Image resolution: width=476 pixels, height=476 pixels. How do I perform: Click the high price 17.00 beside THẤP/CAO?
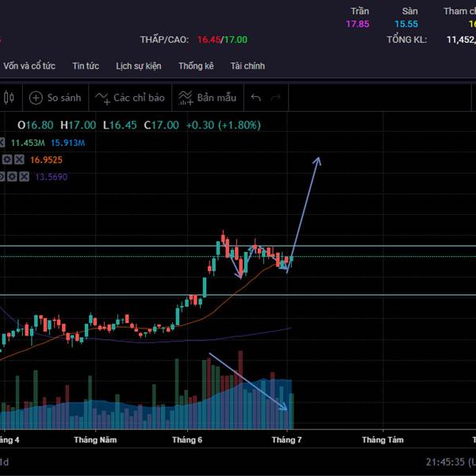(x=236, y=40)
